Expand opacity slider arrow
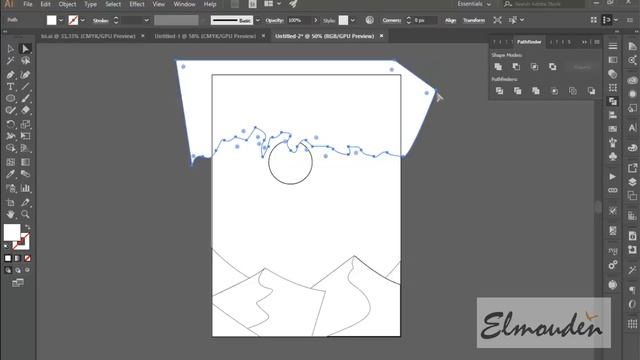The width and height of the screenshot is (640, 360). coord(316,20)
